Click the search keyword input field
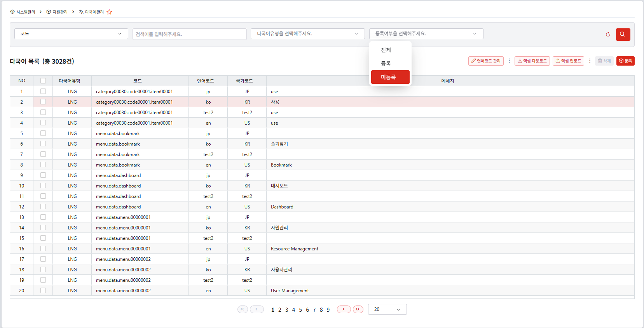 (x=189, y=34)
